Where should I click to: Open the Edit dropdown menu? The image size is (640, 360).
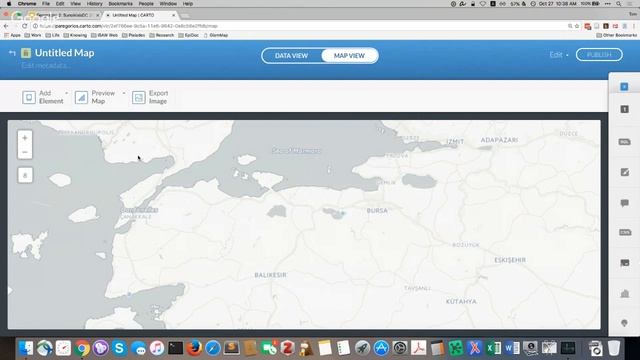559,55
